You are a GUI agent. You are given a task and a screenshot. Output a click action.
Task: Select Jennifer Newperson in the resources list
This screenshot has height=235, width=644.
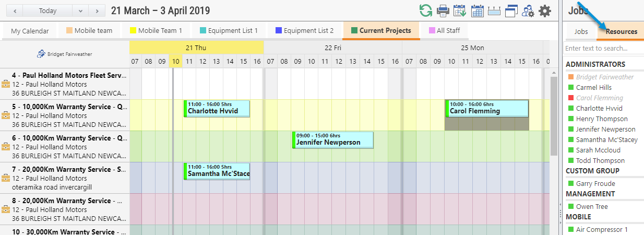605,129
